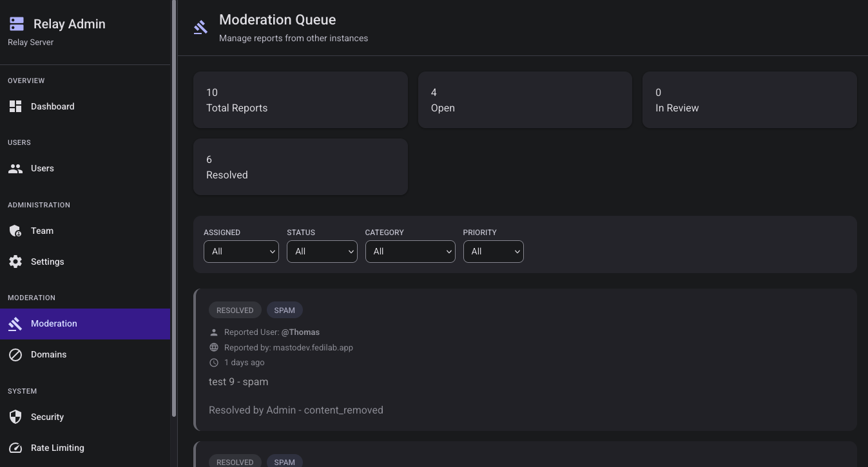Click the Settings gear icon
The image size is (868, 467).
[15, 262]
